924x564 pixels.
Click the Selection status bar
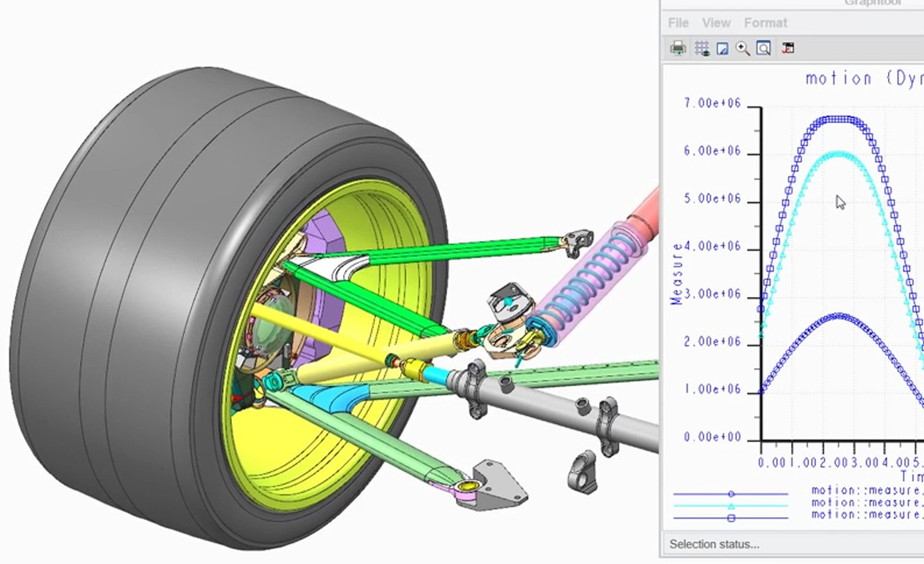714,544
